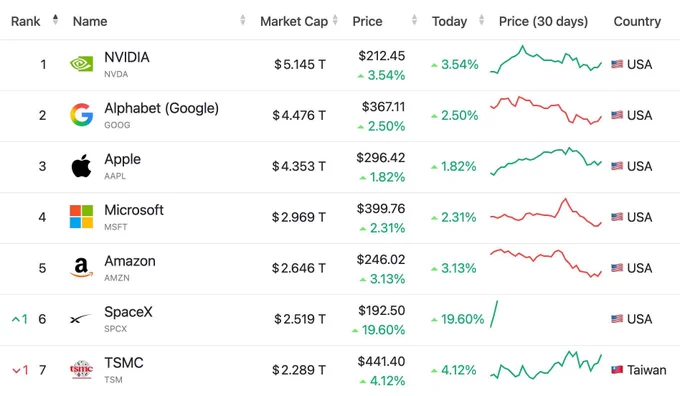
Task: Click the TSMC logo icon
Action: 82,370
